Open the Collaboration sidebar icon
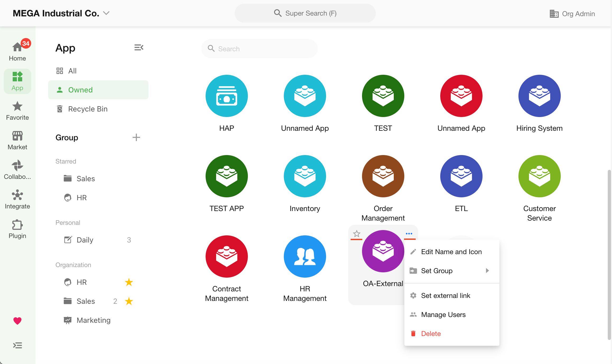Image resolution: width=612 pixels, height=364 pixels. coord(17,170)
